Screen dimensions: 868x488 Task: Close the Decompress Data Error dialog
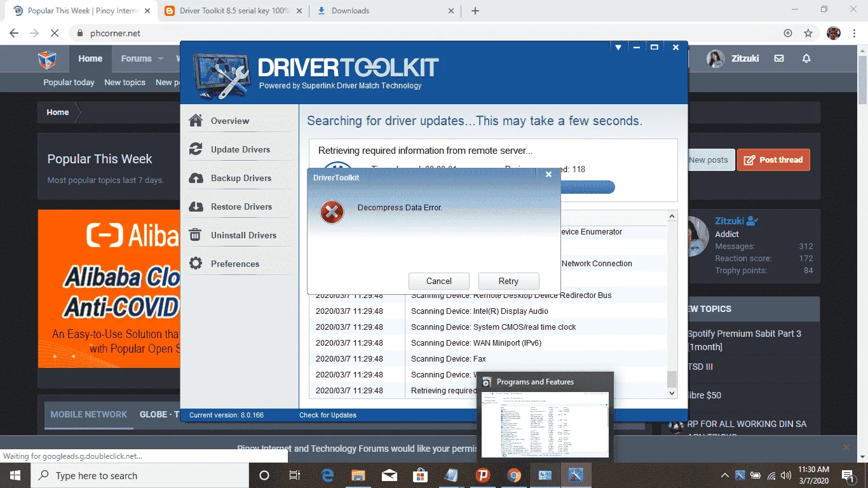click(548, 175)
